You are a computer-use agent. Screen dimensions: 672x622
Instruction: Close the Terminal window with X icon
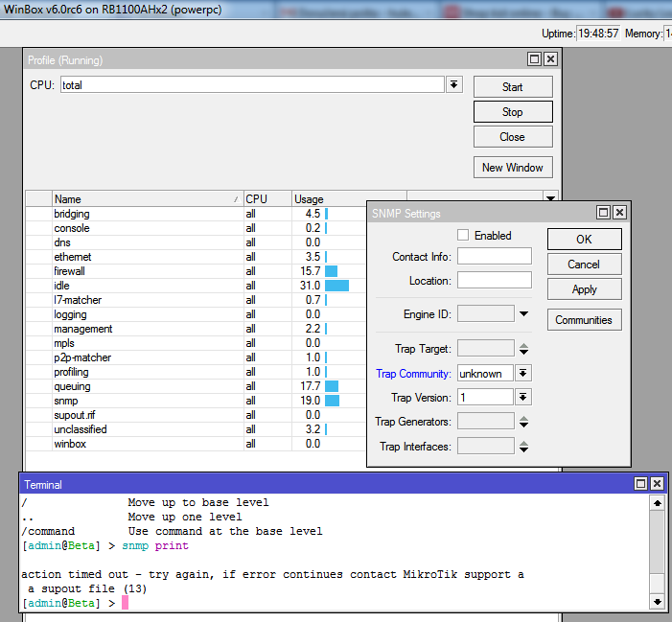tap(657, 484)
